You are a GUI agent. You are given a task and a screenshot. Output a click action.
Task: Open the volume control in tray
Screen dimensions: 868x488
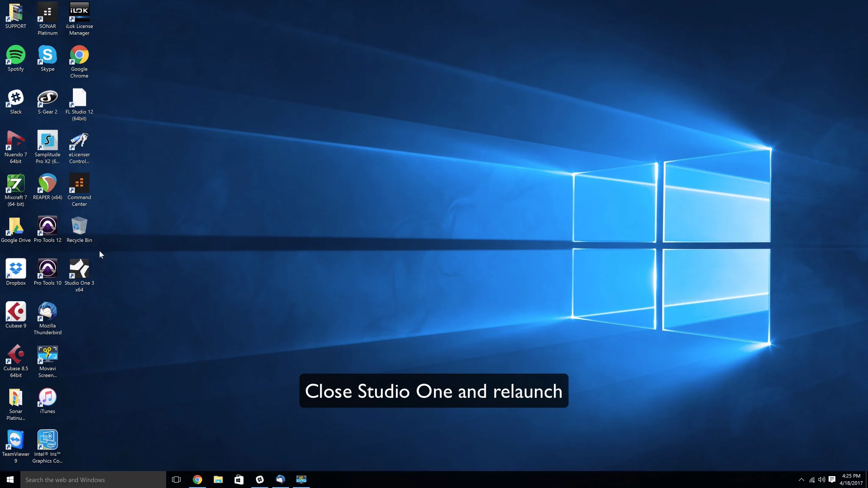pyautogui.click(x=822, y=480)
